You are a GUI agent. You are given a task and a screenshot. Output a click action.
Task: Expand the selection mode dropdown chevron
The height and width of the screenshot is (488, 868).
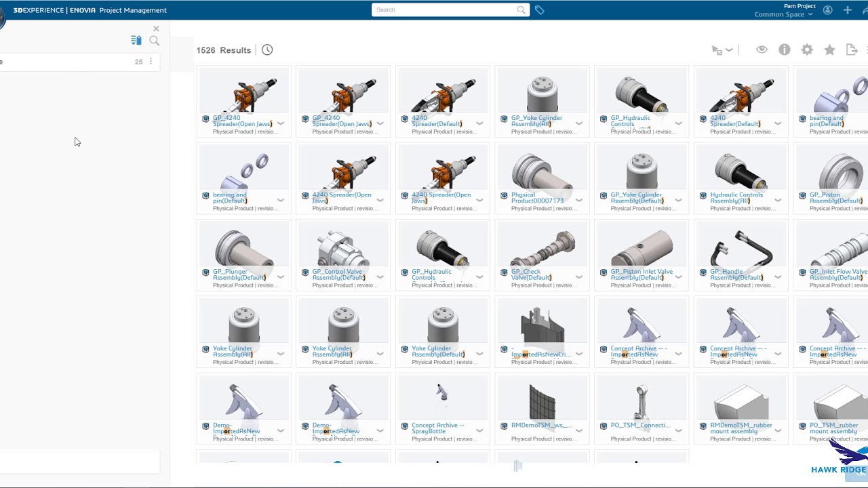[729, 50]
